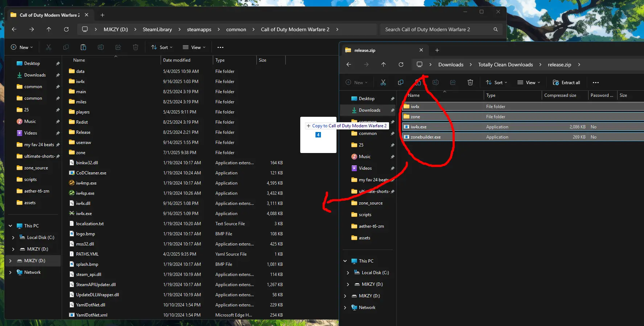This screenshot has width=644, height=326.
Task: Click chevron after Call of Duty Modern Warfare 2 breadcrumb
Action: [337, 29]
